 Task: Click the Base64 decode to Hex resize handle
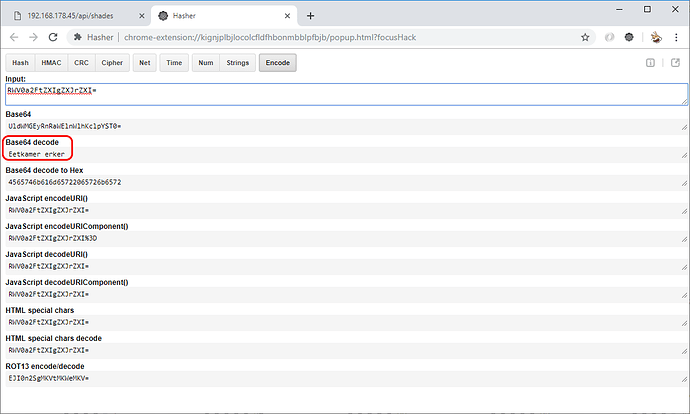(x=684, y=183)
